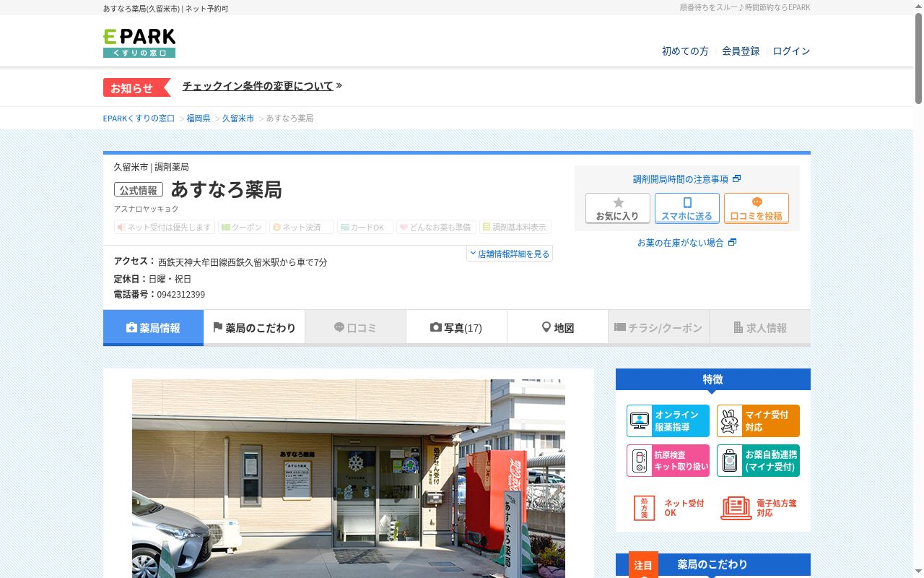Go to 福岡県 breadcrumb
Image resolution: width=924 pixels, height=578 pixels.
click(199, 118)
